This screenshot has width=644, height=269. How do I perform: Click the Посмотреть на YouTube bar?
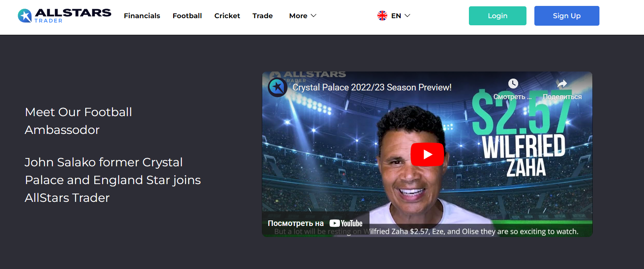pyautogui.click(x=315, y=224)
